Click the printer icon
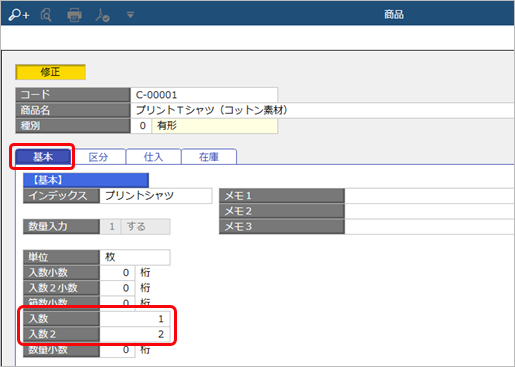The height and width of the screenshot is (367, 515). 74,15
